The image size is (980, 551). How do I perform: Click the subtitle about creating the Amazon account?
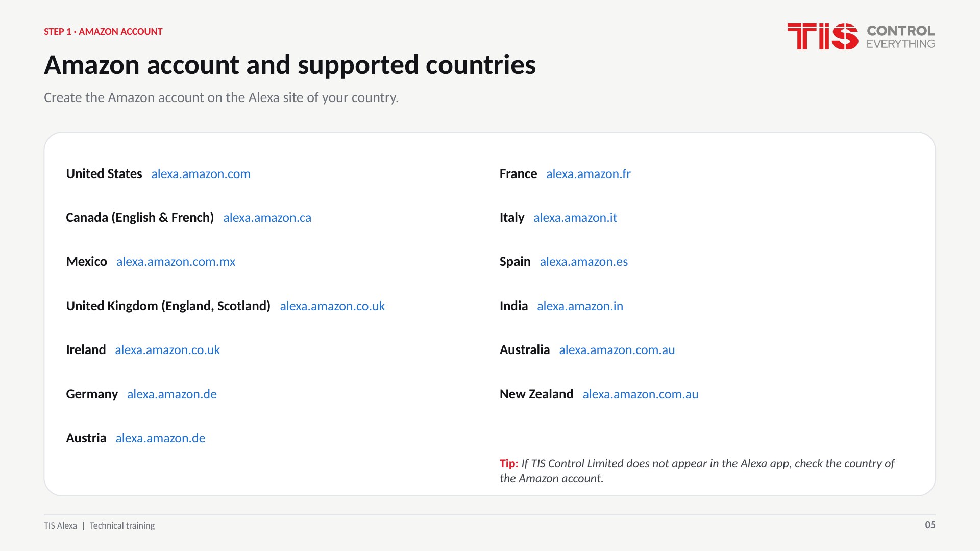(x=221, y=97)
